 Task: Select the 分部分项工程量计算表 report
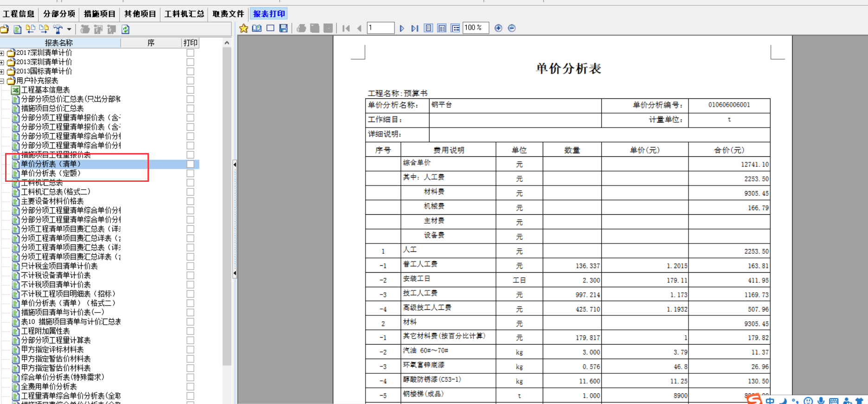(56, 340)
